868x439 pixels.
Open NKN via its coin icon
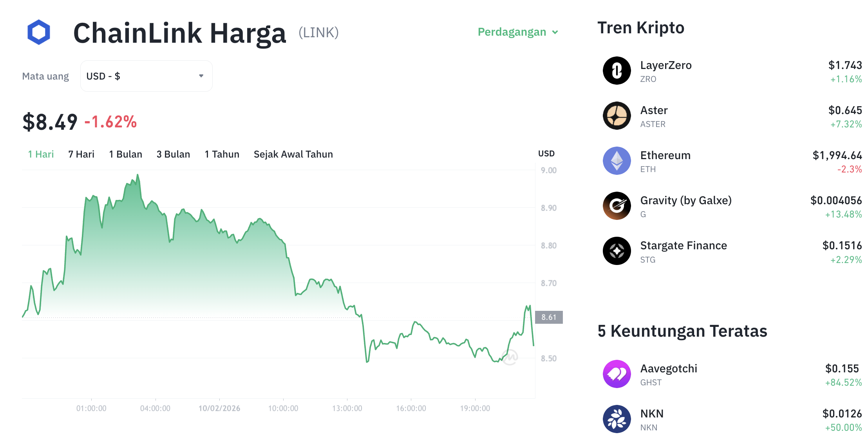[617, 419]
